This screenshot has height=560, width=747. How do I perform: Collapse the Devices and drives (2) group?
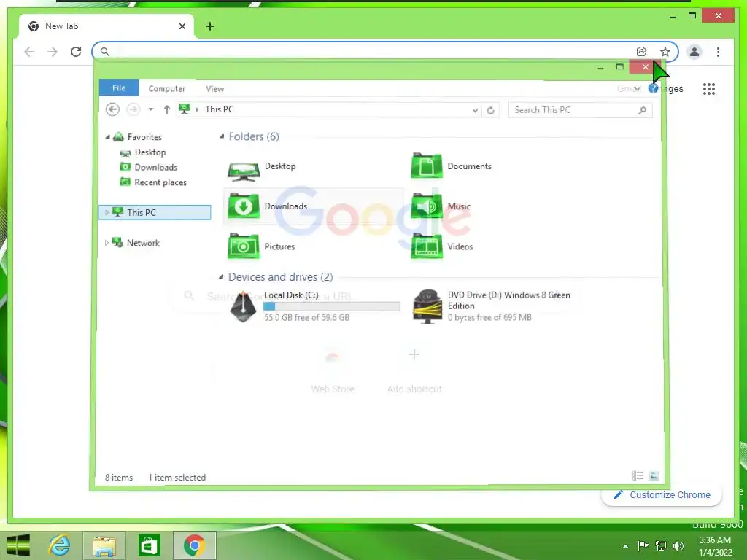221,276
